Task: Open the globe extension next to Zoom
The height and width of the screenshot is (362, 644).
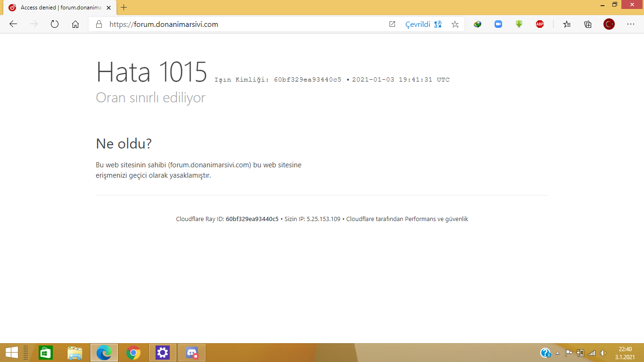Action: [x=478, y=25]
